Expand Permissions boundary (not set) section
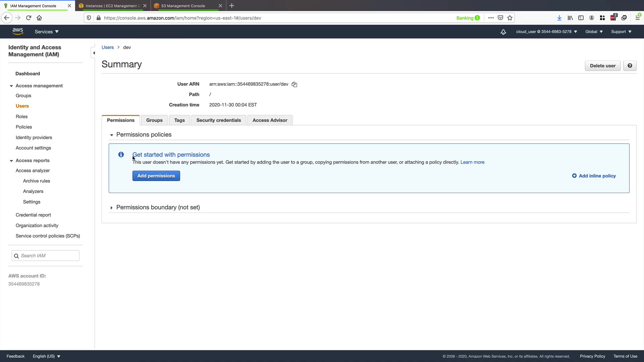Viewport: 644px width, 362px height. point(112,208)
